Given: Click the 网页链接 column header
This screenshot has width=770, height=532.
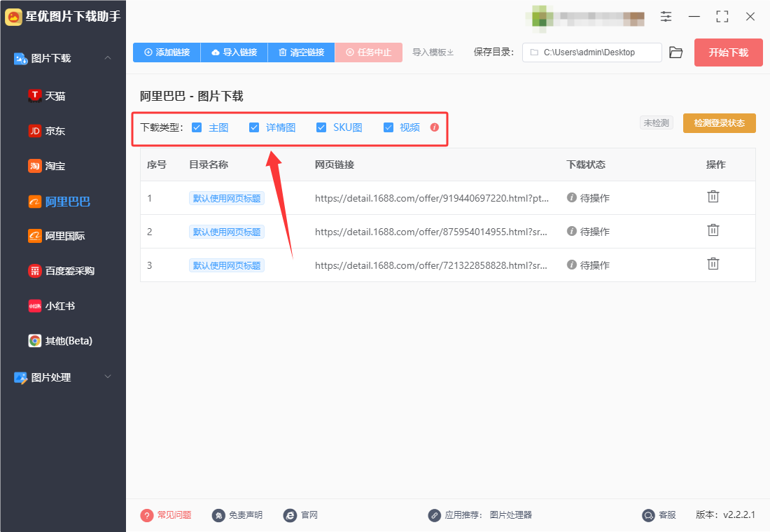Looking at the screenshot, I should pos(335,164).
